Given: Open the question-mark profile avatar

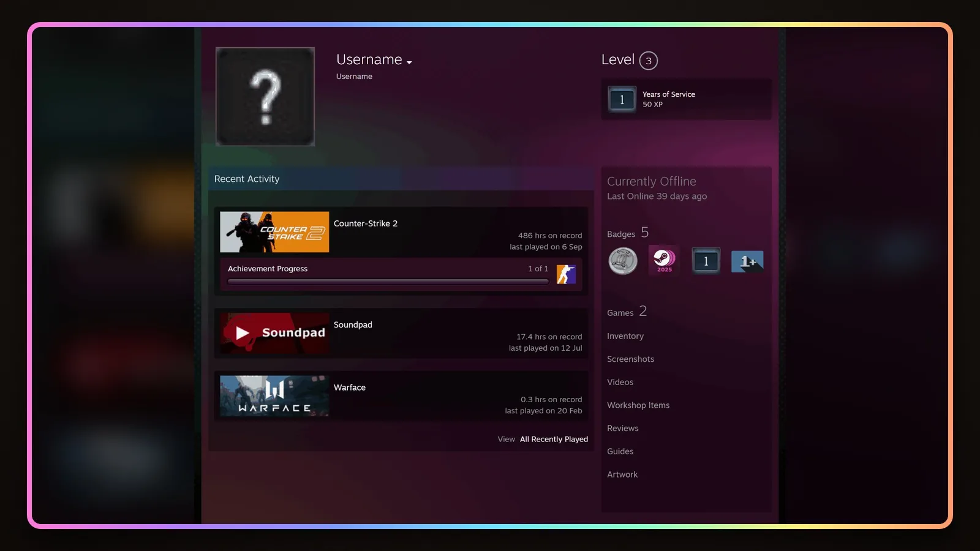Looking at the screenshot, I should (265, 97).
